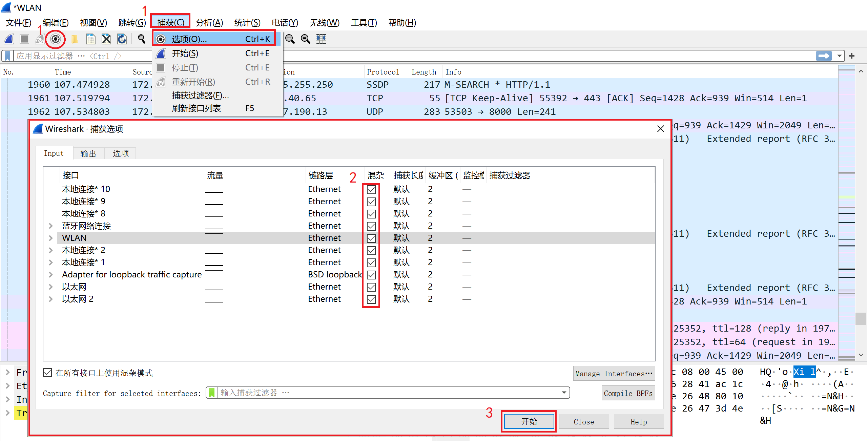Open the capture filter dropdown arrow

[564, 393]
